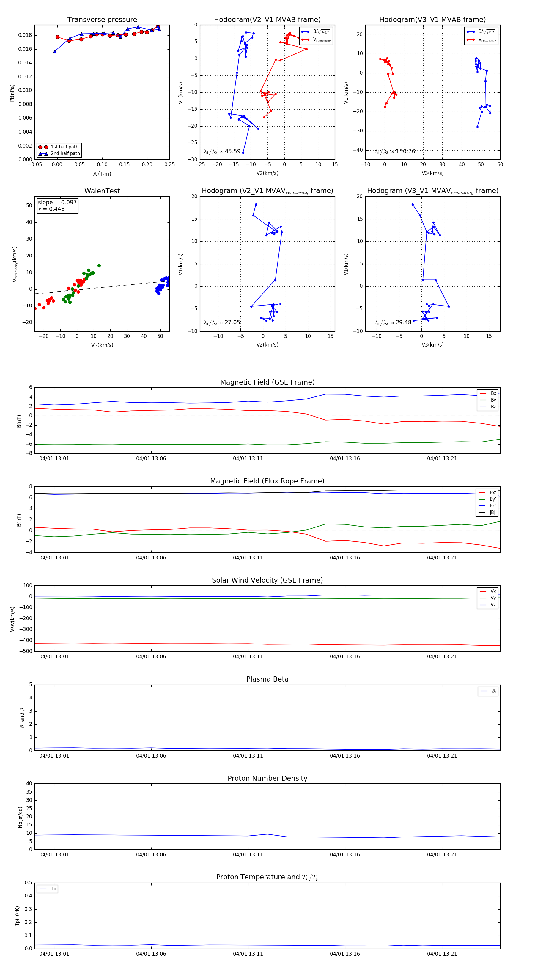Click the 'A (T·m)' x-axis label
This screenshot has width=535, height=980.
tap(102, 174)
